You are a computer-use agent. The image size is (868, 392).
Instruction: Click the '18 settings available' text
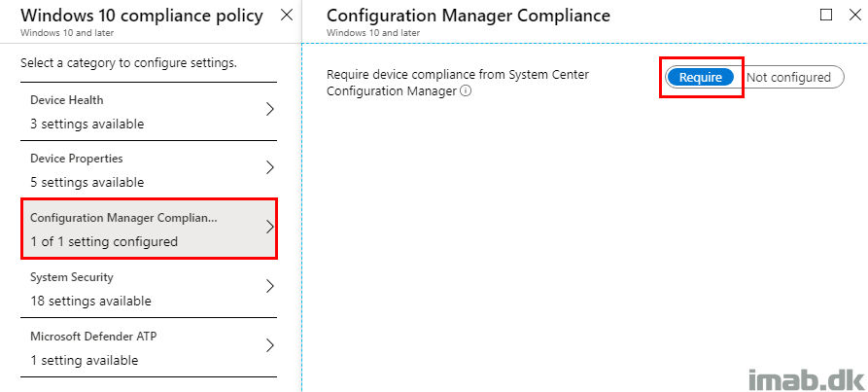pyautogui.click(x=90, y=302)
